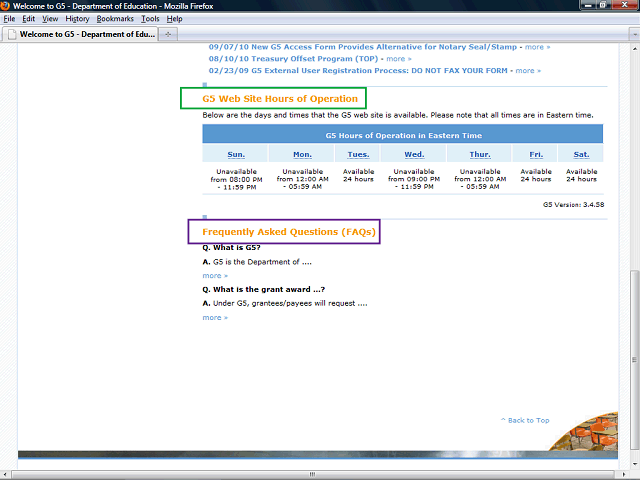Click Frequently Asked Questions (FAQs) heading

click(289, 232)
